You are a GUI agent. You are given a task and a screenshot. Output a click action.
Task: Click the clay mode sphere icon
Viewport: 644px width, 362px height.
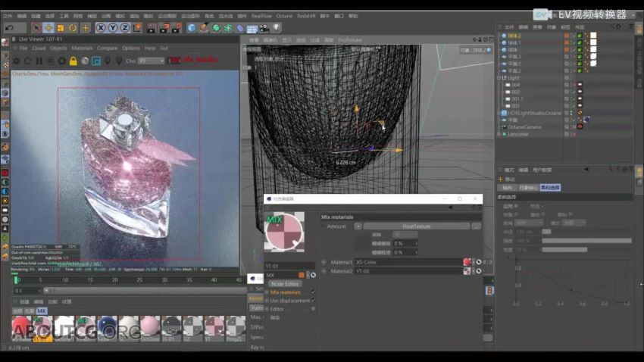85,61
